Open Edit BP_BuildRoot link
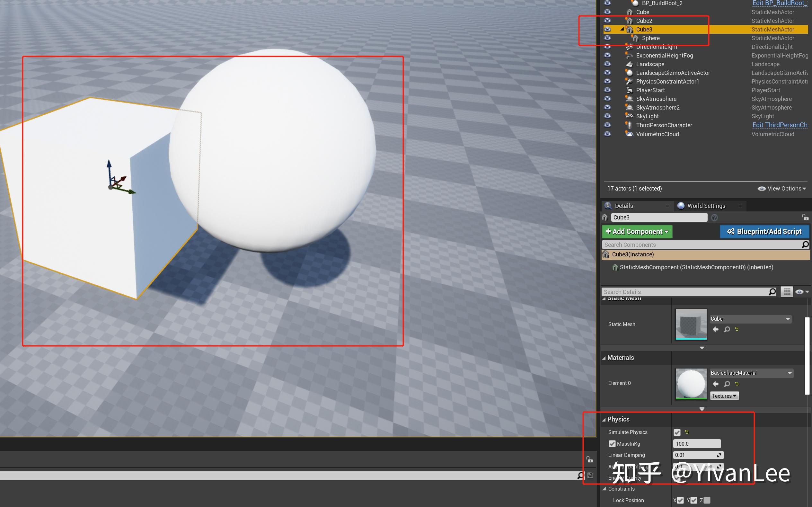 click(x=780, y=3)
